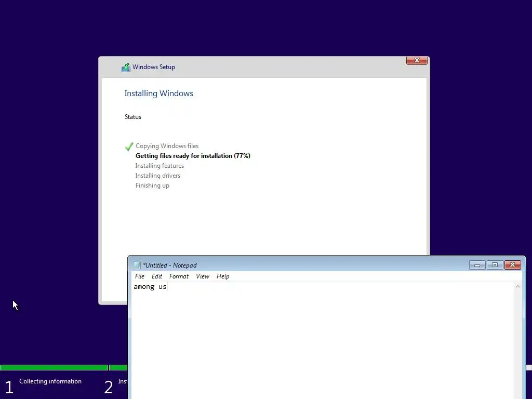Open the Format menu in Notepad
This screenshot has height=399, width=532.
(x=179, y=276)
